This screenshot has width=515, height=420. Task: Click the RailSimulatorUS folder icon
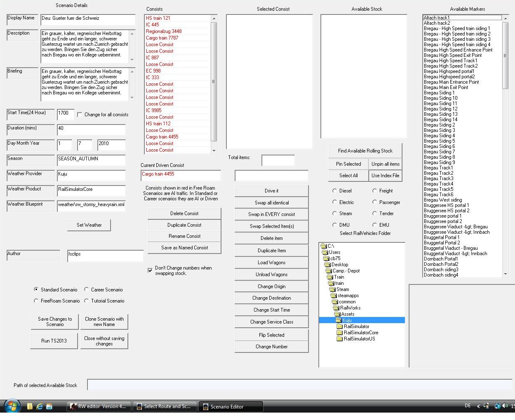(x=340, y=339)
